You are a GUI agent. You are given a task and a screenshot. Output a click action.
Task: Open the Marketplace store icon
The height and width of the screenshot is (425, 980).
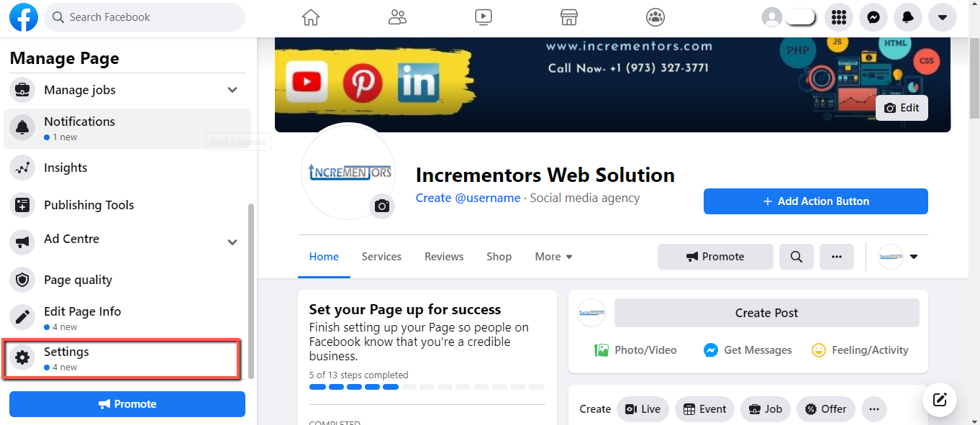pos(569,17)
